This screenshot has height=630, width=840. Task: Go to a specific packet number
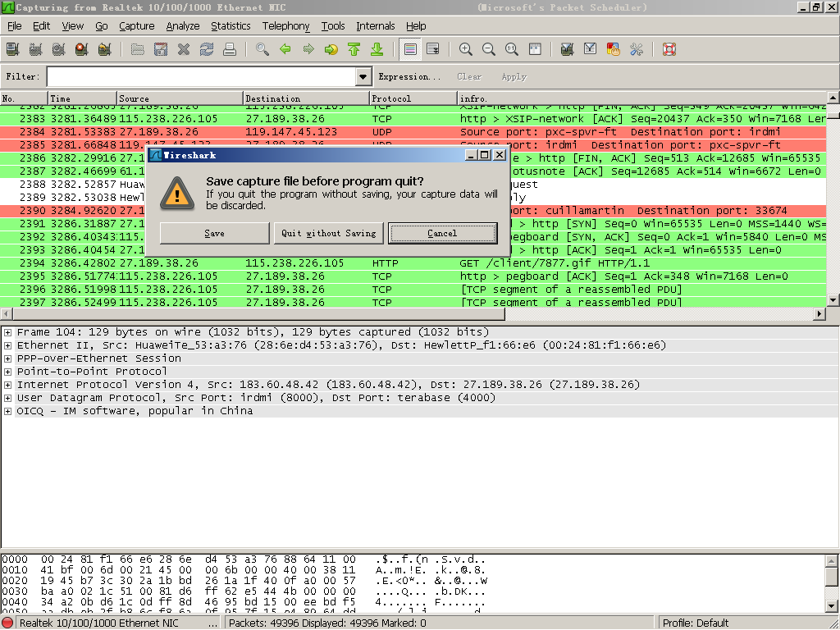click(331, 49)
